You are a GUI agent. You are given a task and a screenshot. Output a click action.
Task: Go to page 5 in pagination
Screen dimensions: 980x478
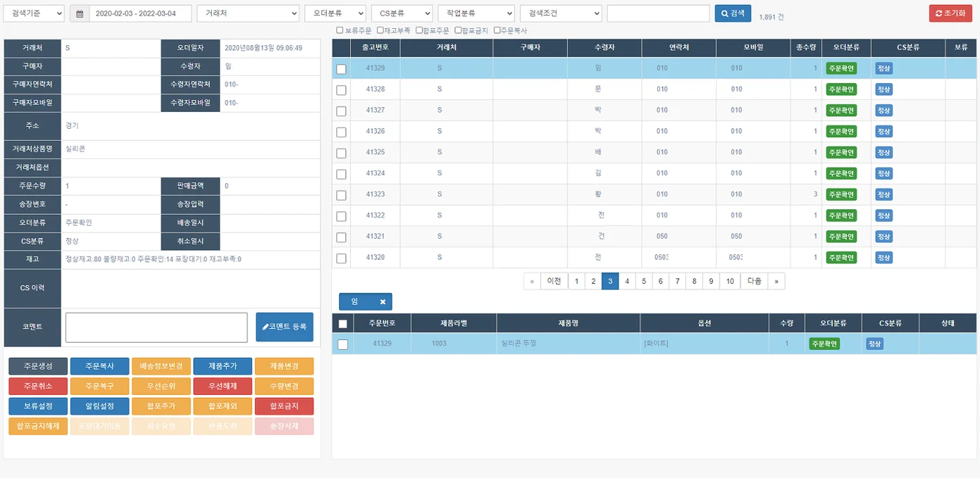[644, 281]
